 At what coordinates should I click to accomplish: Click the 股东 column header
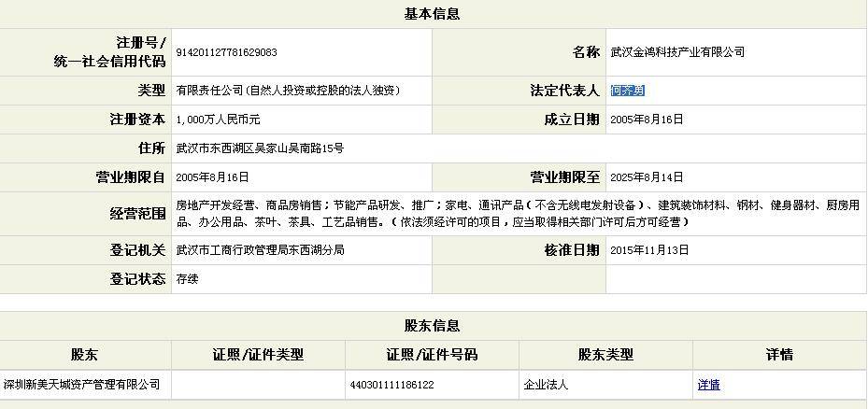[x=85, y=355]
